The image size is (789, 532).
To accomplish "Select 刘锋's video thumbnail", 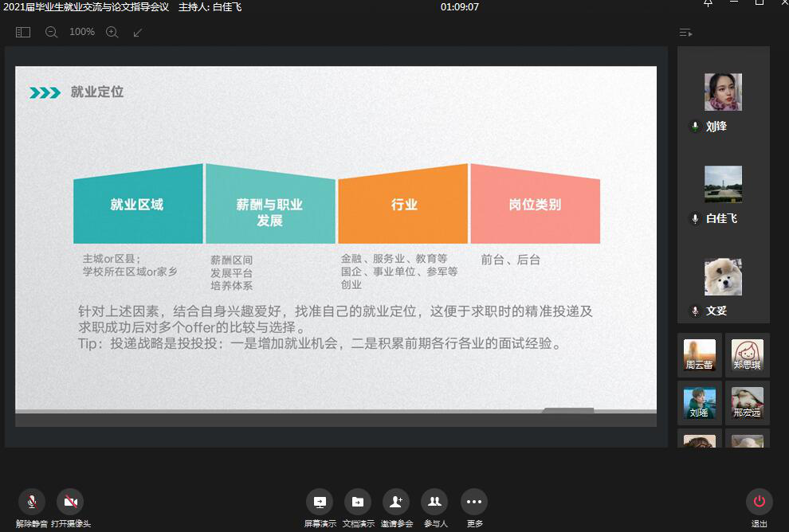I will (x=723, y=92).
